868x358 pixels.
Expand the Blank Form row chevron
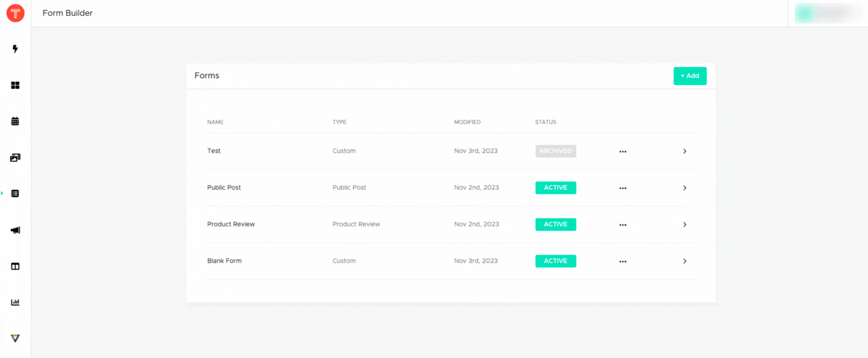point(685,261)
